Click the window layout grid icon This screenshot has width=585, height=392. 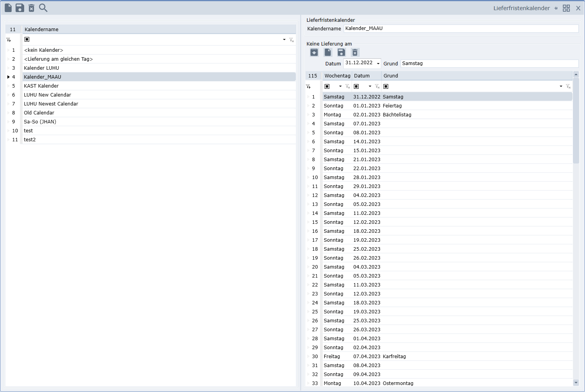click(x=566, y=8)
